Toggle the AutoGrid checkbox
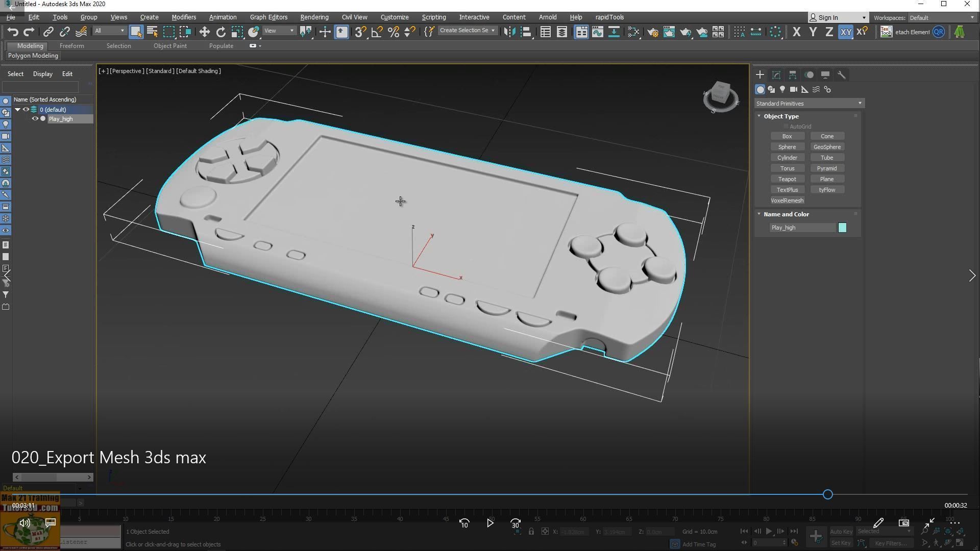The image size is (980, 551). (786, 127)
